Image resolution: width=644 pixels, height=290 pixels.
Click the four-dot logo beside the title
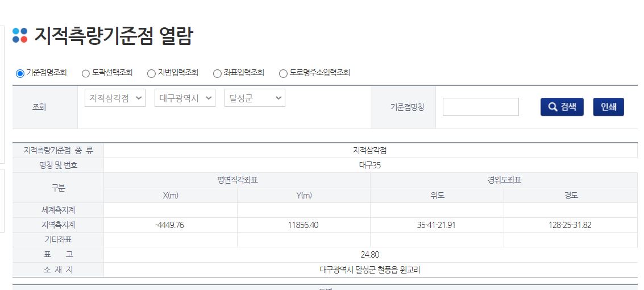[x=20, y=35]
